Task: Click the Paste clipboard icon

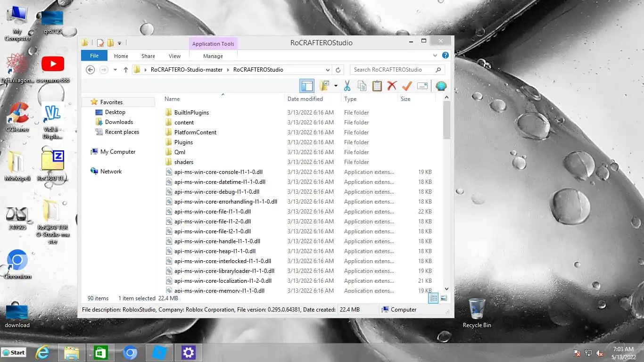Action: tap(377, 86)
